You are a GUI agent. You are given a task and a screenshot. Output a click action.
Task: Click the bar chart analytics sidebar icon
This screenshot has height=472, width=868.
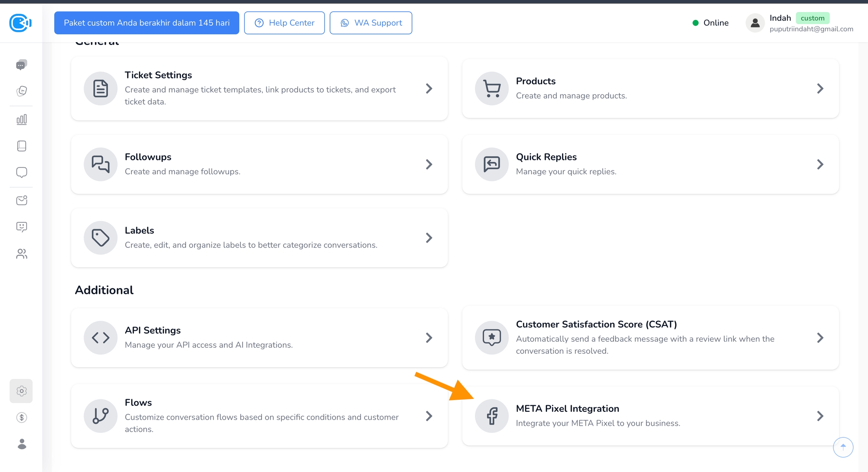click(x=21, y=120)
